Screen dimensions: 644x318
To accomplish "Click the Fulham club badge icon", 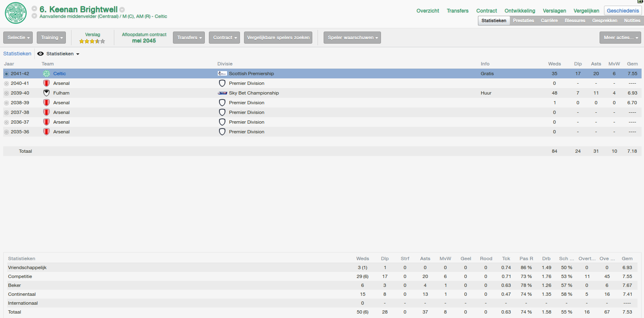I will point(46,93).
